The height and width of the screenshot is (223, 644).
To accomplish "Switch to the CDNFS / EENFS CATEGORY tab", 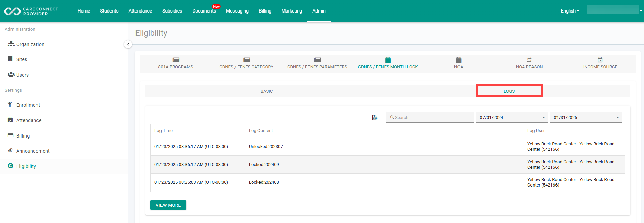I will 246,64.
